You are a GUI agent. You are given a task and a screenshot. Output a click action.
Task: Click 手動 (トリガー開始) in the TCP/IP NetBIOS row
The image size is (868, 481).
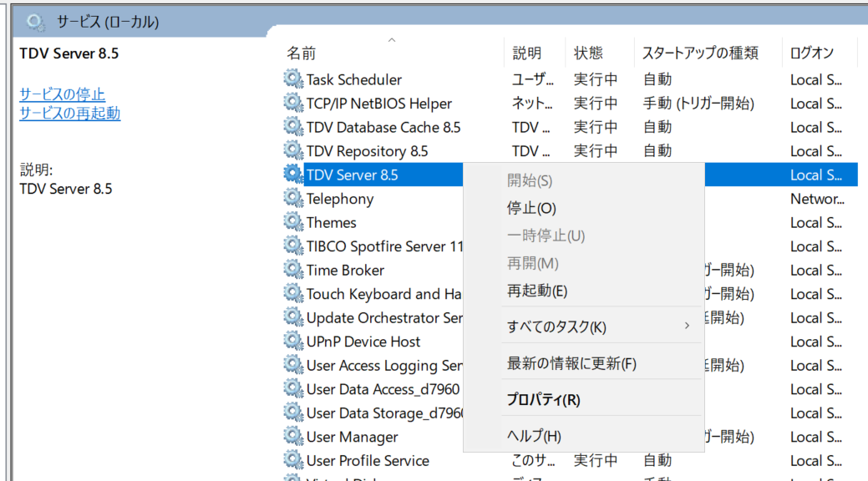698,104
